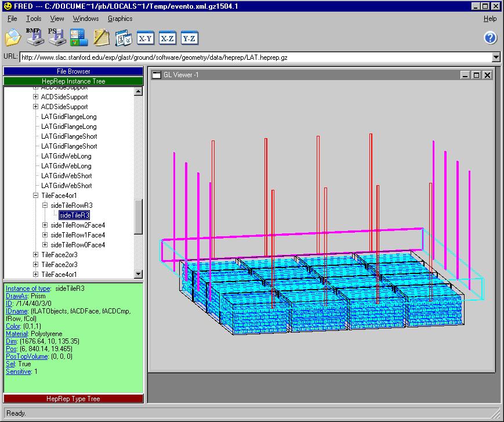Click the blue help question mark icon
Screen dimensions: 504x422
point(490,38)
